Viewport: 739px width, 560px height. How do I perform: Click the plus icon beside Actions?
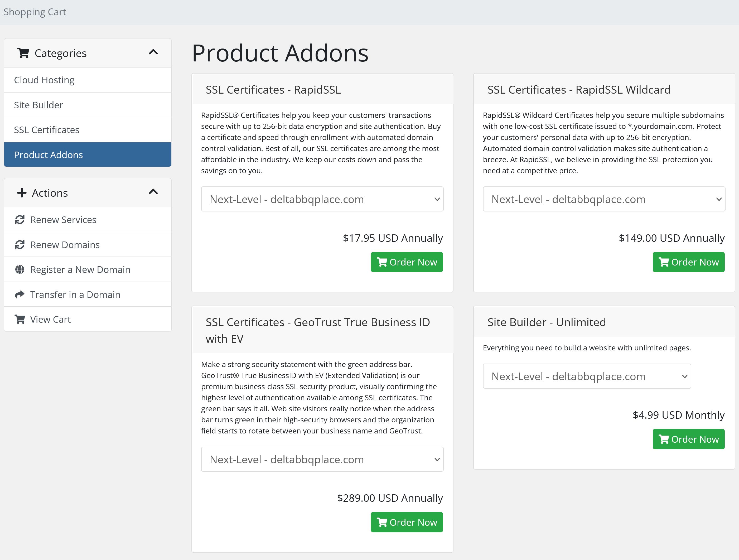pyautogui.click(x=22, y=193)
